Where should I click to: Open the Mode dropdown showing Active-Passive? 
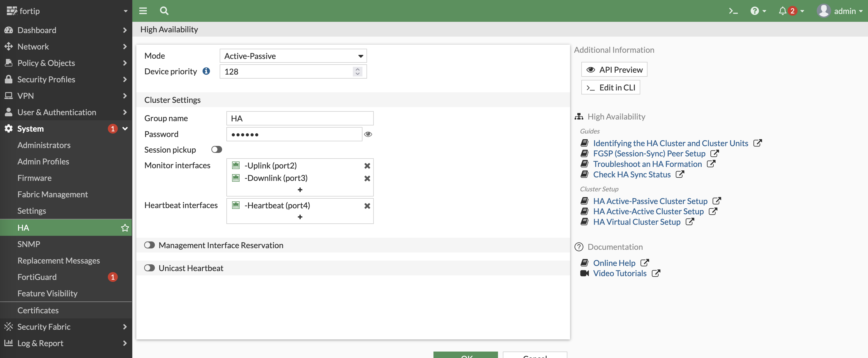click(293, 56)
